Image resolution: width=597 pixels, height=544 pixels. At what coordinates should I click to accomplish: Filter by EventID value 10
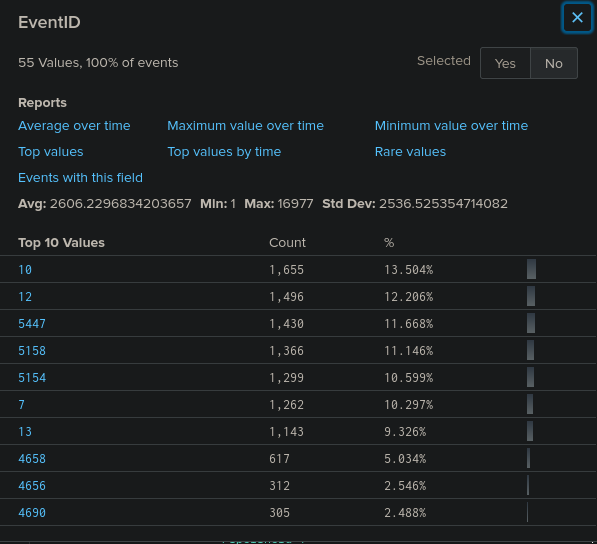[x=25, y=270]
